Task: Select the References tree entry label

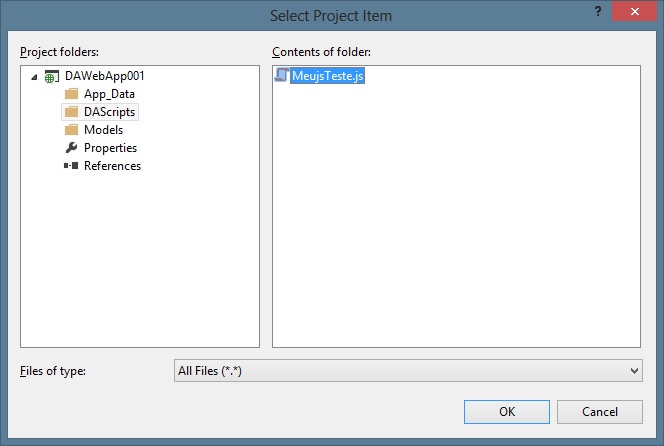Action: tap(112, 166)
